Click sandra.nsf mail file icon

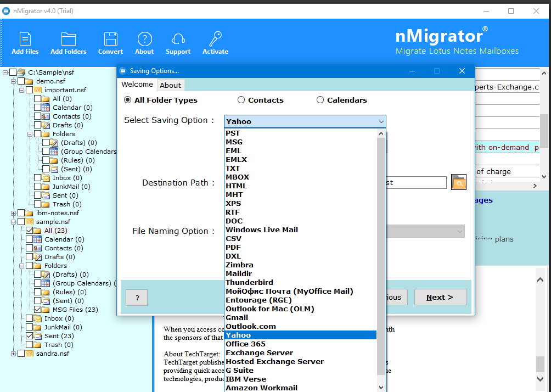click(x=30, y=354)
